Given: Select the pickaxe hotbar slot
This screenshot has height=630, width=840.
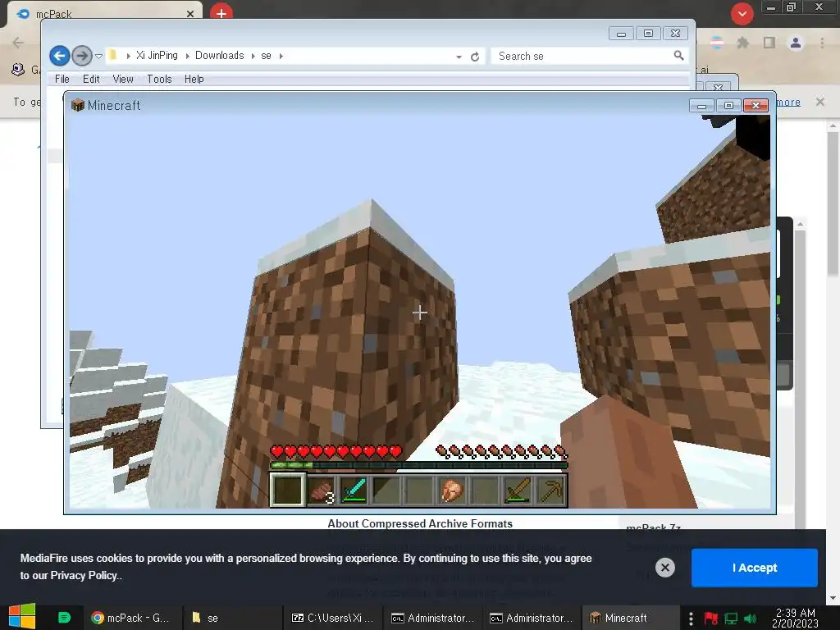Looking at the screenshot, I should click(550, 491).
